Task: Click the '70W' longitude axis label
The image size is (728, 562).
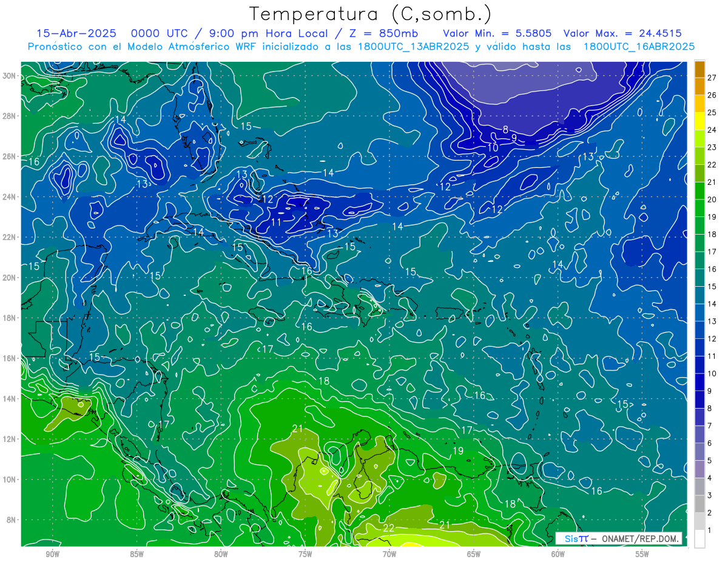Action: (389, 554)
